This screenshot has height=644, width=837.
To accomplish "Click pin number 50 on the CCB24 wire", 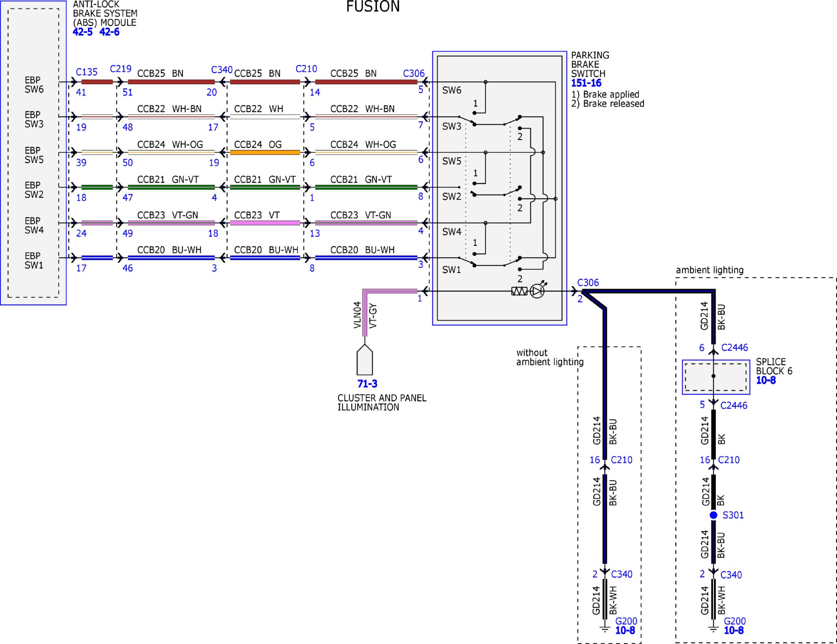I will click(128, 163).
